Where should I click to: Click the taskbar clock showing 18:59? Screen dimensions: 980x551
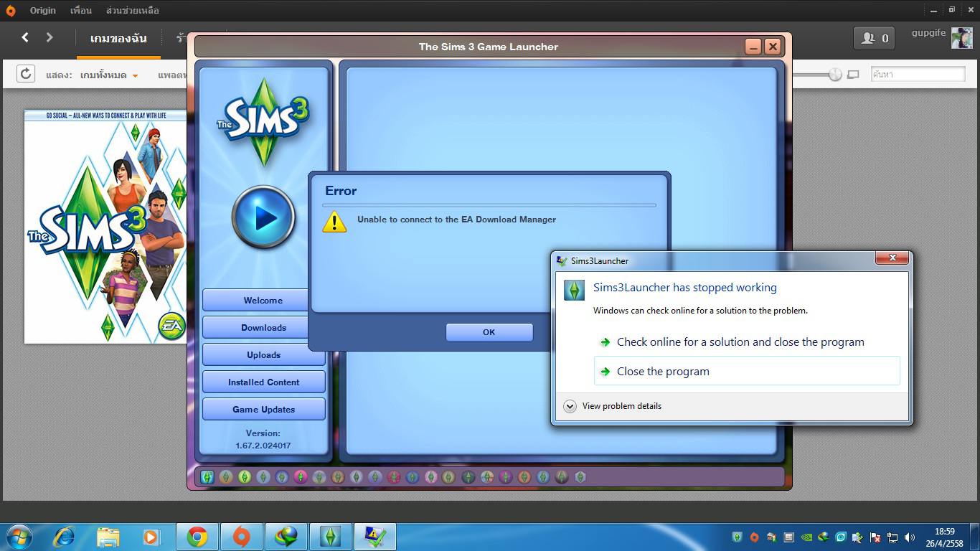[945, 537]
